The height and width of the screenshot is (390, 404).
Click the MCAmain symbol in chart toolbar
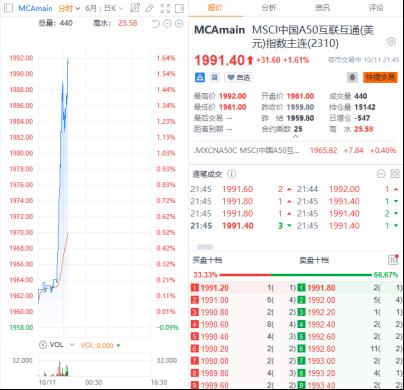coord(35,8)
